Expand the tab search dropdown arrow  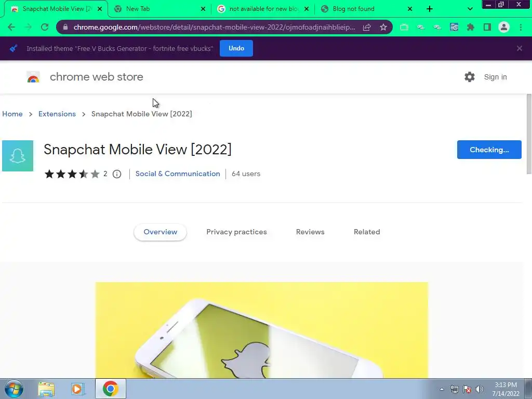pyautogui.click(x=470, y=9)
